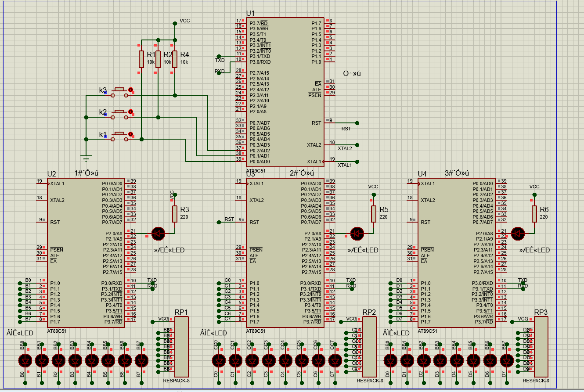Select the U3 AT89C51 slave chip body
This screenshot has width=584, height=392.
[x=285, y=252]
